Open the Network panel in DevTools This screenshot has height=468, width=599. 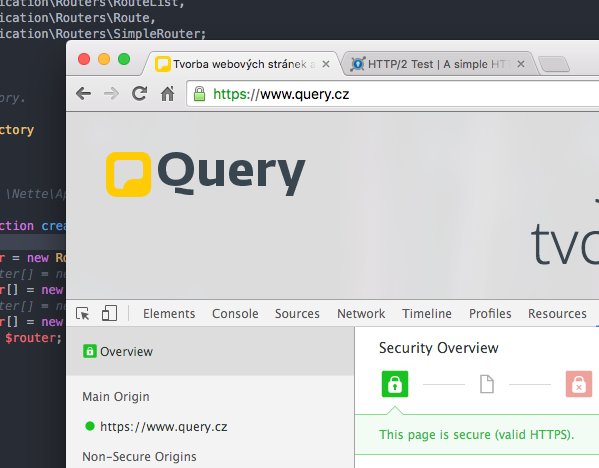tap(361, 314)
